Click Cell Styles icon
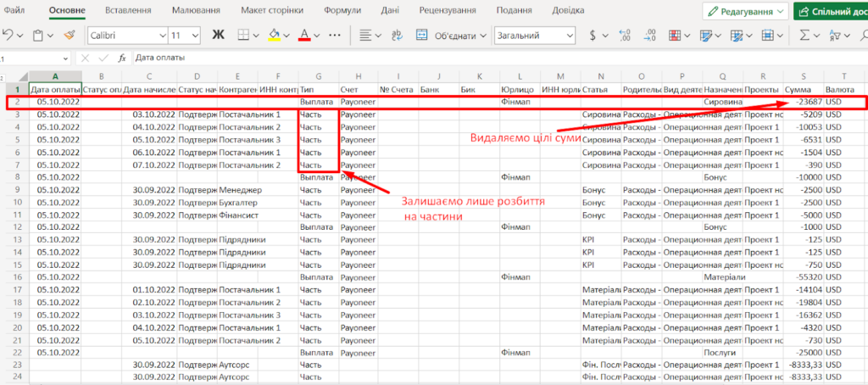Image resolution: width=868 pixels, height=385 pixels. coord(736,36)
